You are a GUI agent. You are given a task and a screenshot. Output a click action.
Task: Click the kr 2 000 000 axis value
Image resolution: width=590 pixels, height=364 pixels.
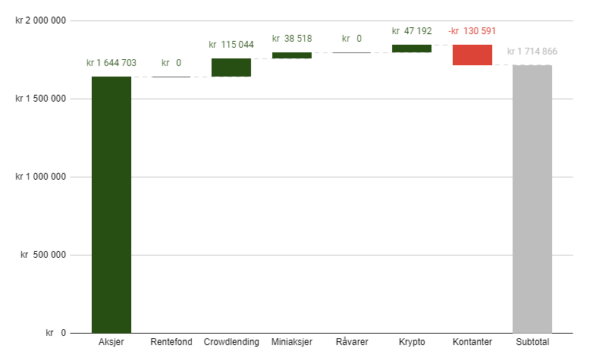point(41,20)
